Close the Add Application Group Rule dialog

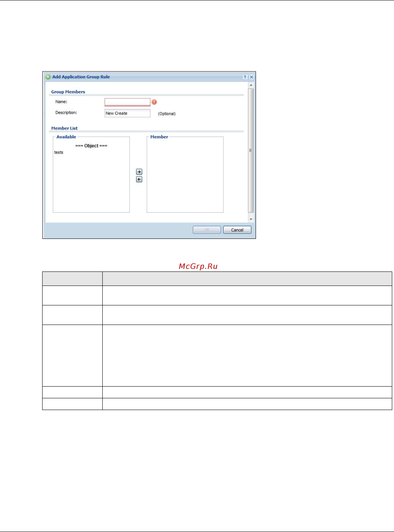pos(251,77)
